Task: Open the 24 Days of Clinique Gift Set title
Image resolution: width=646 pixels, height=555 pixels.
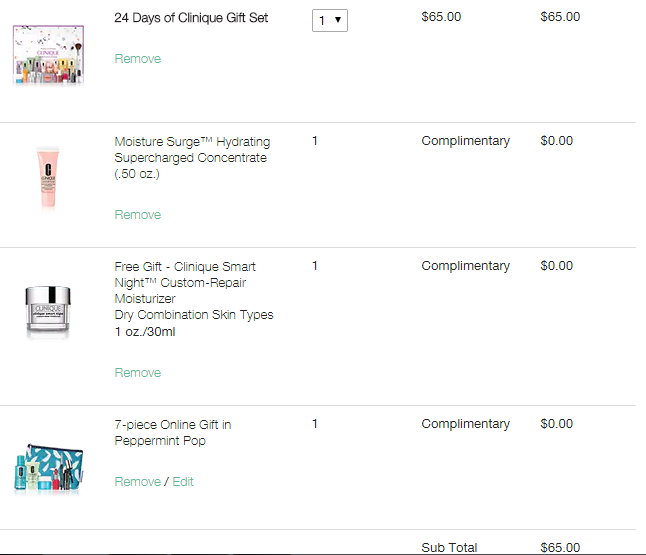Action: click(x=191, y=18)
